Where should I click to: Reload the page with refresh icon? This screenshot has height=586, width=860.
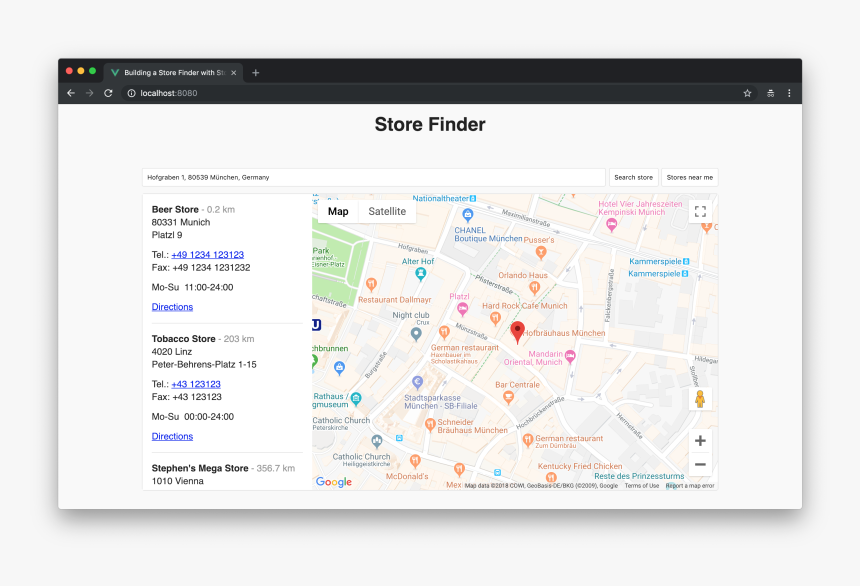coord(108,93)
